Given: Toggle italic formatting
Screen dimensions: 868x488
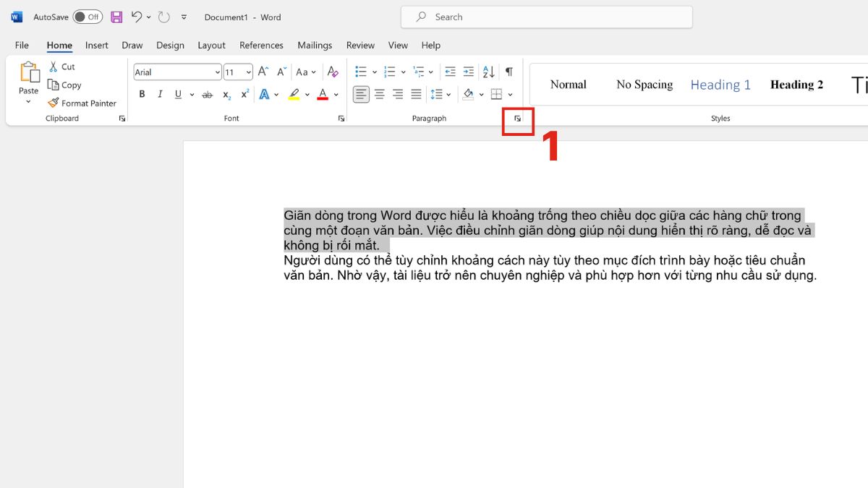Looking at the screenshot, I should tap(160, 94).
